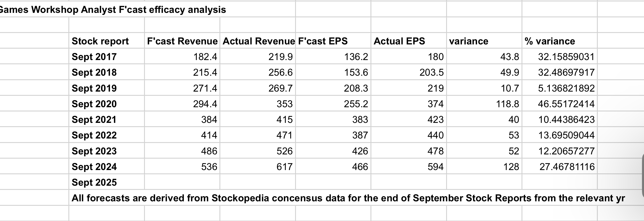Image resolution: width=644 pixels, height=221 pixels.
Task: Click the "Actual Revenue" column header
Action: pyautogui.click(x=258, y=41)
